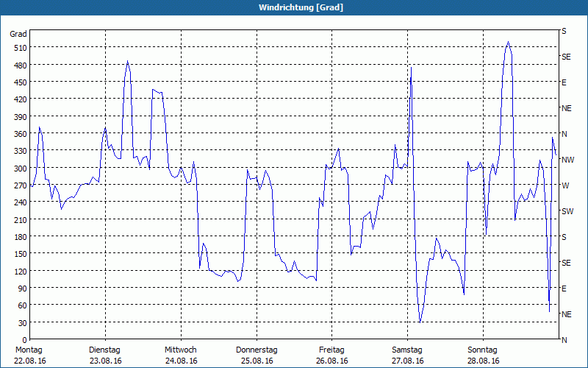This screenshot has width=588, height=368.
Task: Click the 'Dienstag' day label
Action: [104, 350]
